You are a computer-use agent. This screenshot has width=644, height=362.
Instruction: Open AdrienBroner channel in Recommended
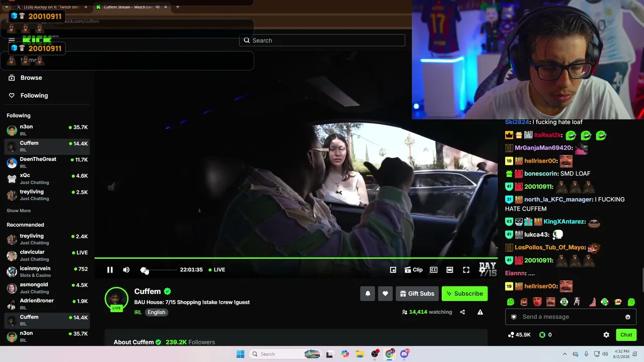[47, 304]
